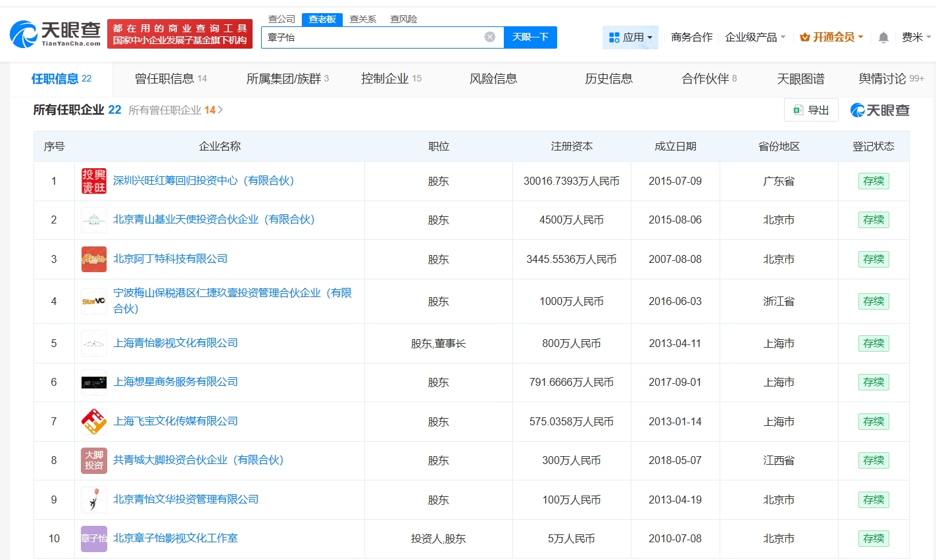Click the StarVC company logo thumbnail
The image size is (936, 560).
click(x=94, y=301)
